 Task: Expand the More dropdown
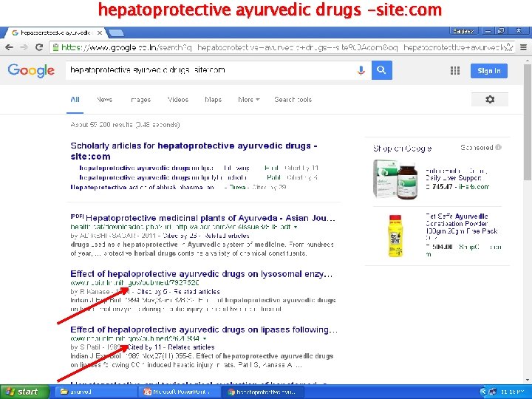tap(249, 100)
